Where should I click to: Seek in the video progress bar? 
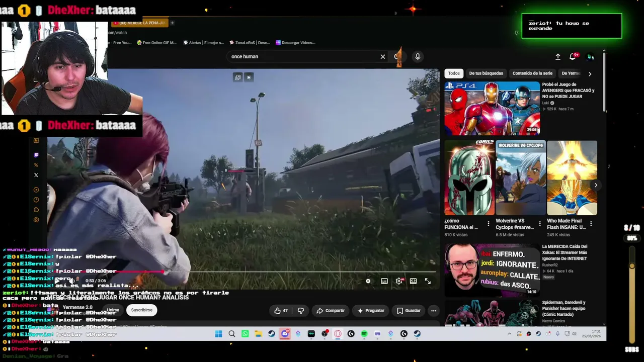point(244,272)
